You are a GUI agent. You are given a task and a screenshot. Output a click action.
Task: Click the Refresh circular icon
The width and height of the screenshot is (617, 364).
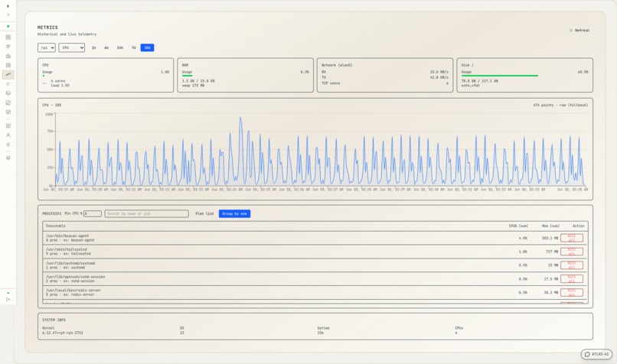pyautogui.click(x=571, y=31)
